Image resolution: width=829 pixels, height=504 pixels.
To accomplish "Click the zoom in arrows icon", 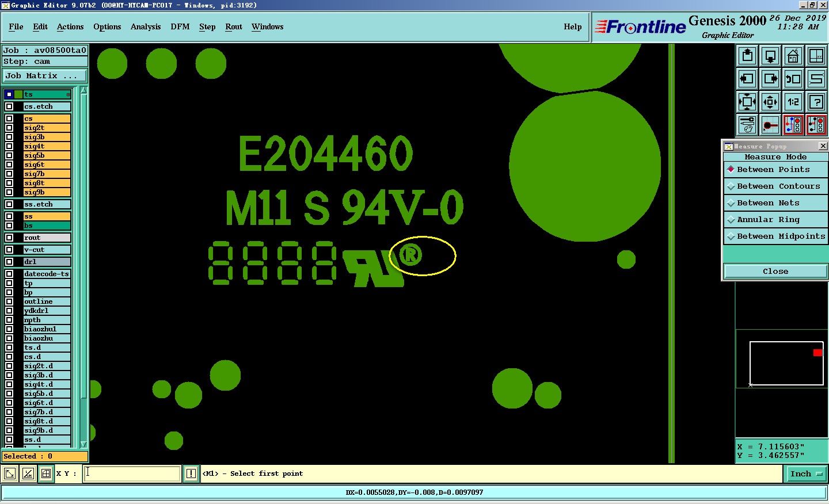I will coord(747,102).
